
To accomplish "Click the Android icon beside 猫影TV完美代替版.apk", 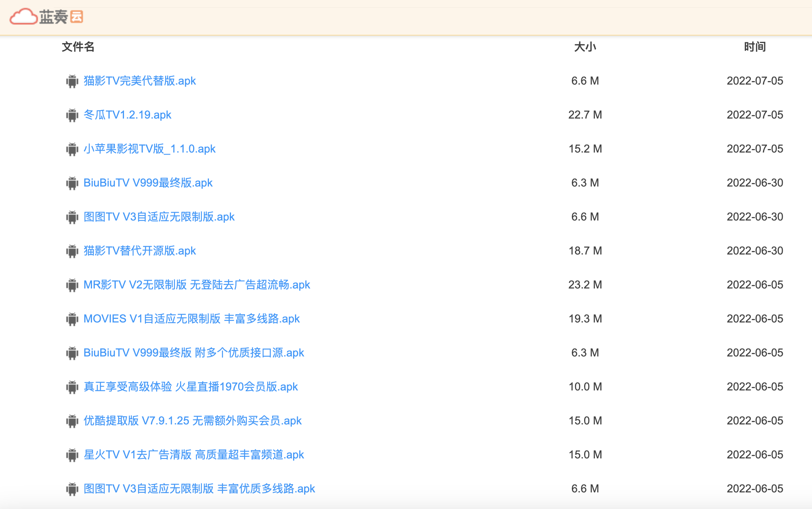I will [x=72, y=81].
